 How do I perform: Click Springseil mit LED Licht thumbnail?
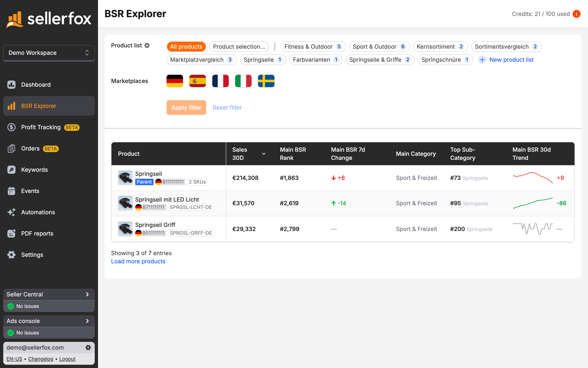(x=125, y=203)
